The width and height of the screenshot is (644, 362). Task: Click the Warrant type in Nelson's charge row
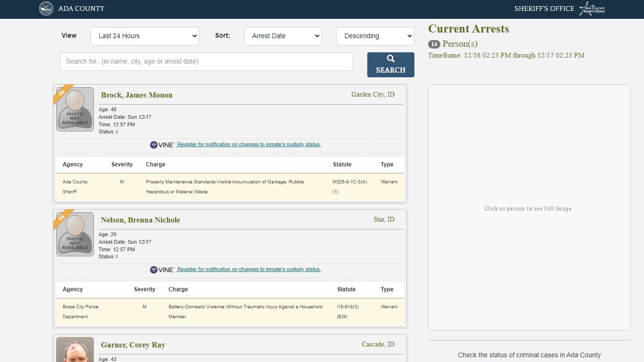coord(389,307)
